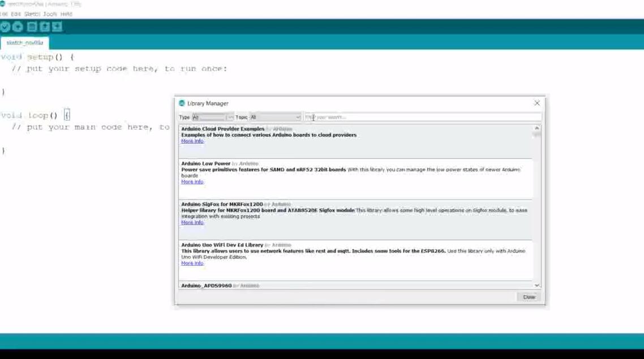Select the Arduino Low Power library title
Screen dimensions: 644x359
206,163
